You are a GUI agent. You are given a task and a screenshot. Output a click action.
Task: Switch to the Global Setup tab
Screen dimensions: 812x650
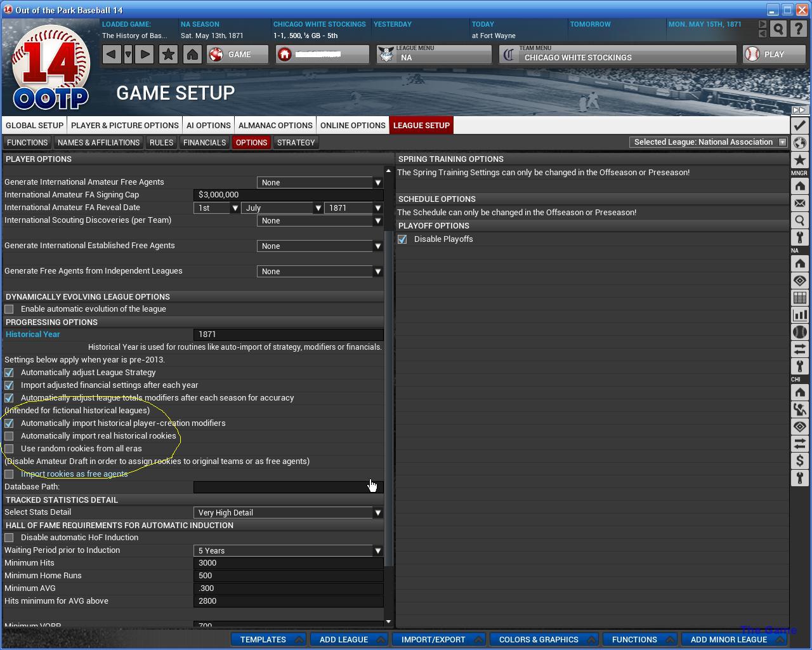(x=35, y=126)
